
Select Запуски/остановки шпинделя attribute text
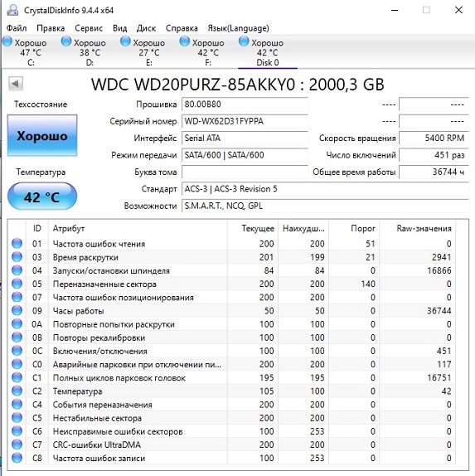click(x=111, y=271)
